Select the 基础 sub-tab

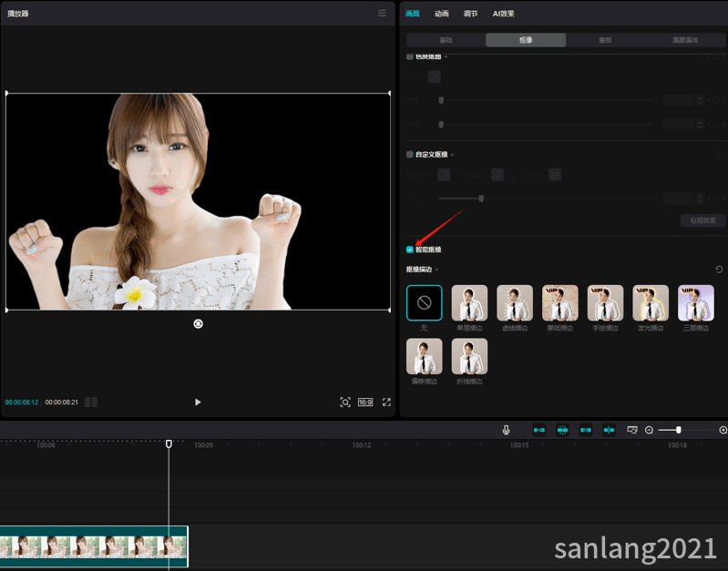coord(446,40)
